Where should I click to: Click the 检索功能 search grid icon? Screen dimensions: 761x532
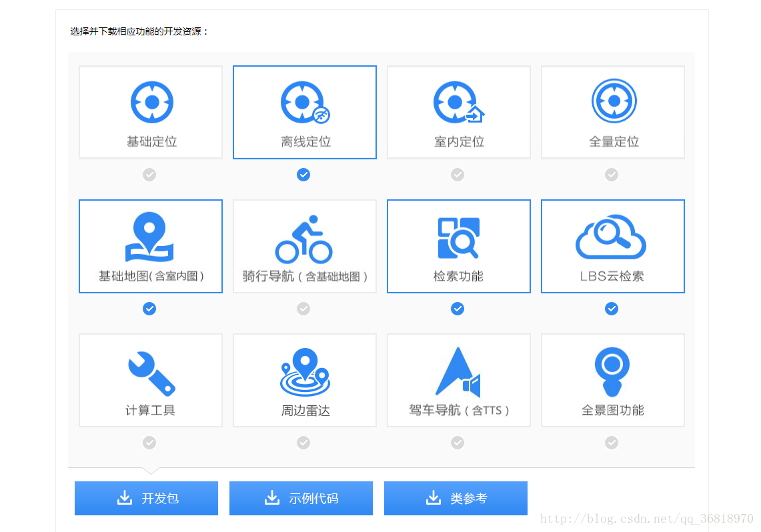pyautogui.click(x=459, y=237)
